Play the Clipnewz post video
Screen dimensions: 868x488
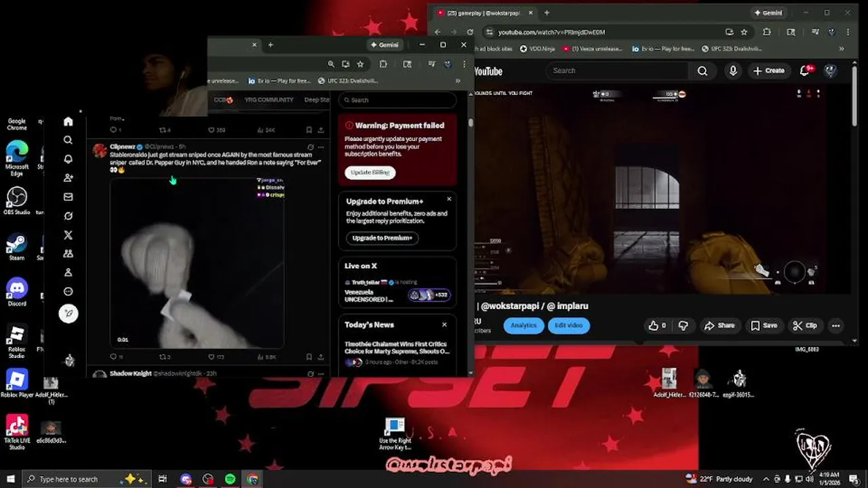pyautogui.click(x=197, y=262)
